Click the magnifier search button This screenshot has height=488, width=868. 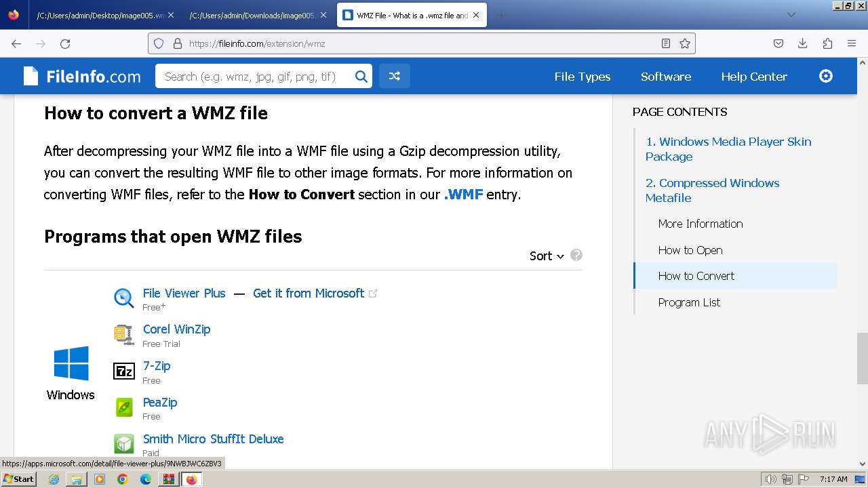[361, 77]
